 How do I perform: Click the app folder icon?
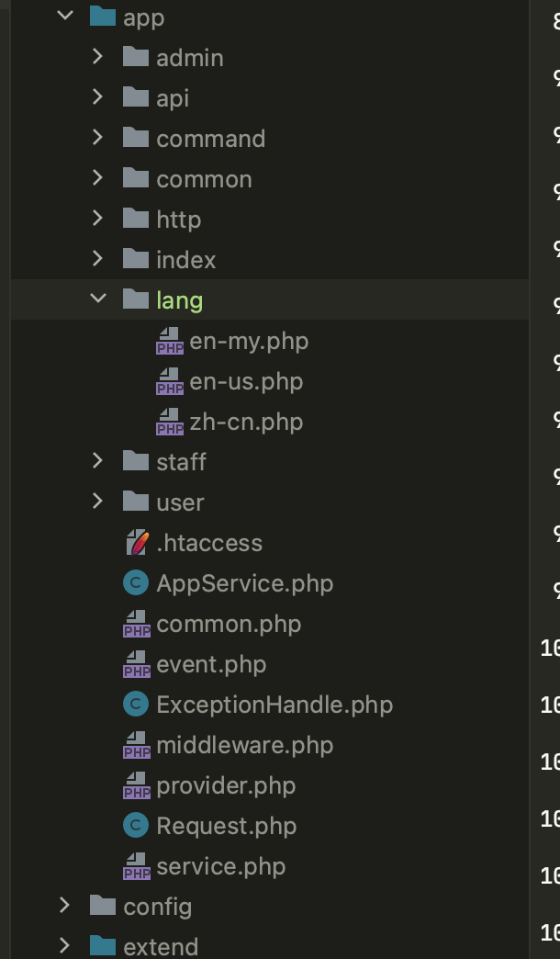(x=103, y=16)
